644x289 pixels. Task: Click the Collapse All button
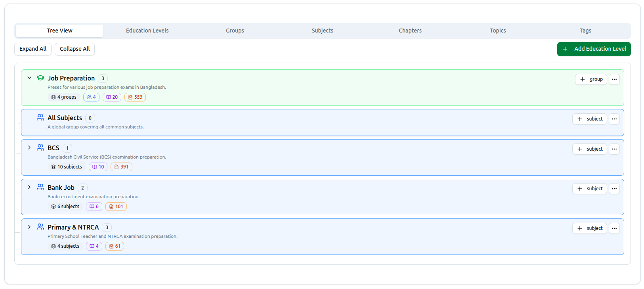[x=75, y=49]
